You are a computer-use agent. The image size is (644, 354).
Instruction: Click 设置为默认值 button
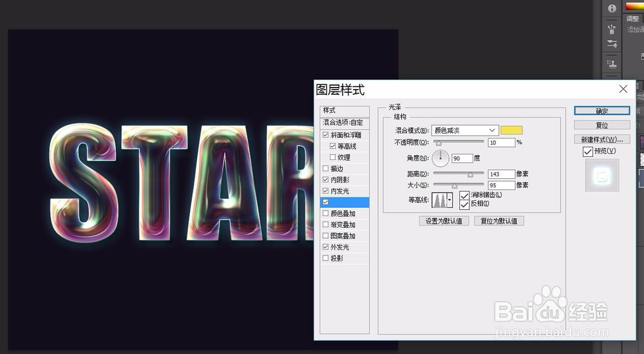click(444, 221)
